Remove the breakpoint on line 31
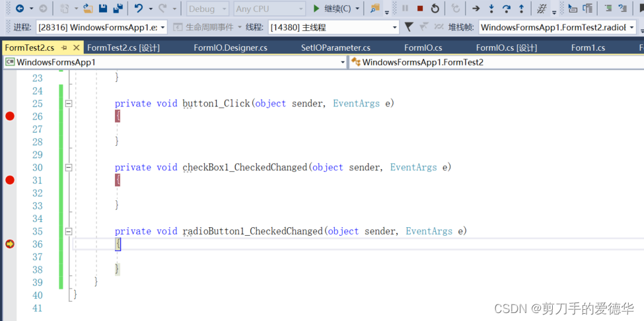This screenshot has height=321, width=644. pos(10,180)
